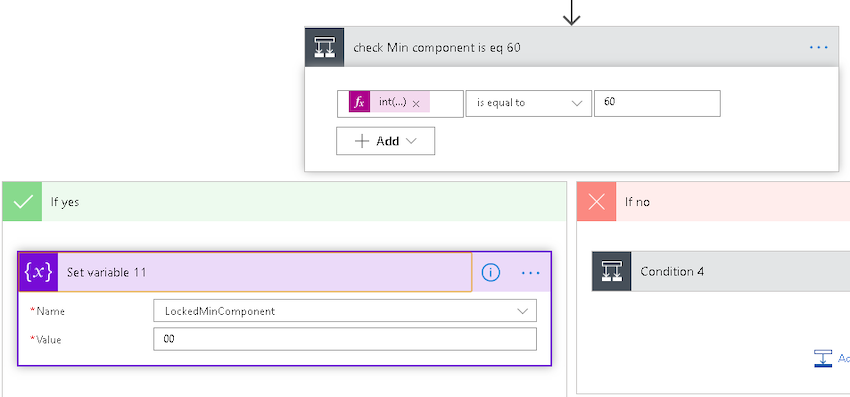Click the check Min component is eq 60 title
The width and height of the screenshot is (850, 397).
tap(437, 48)
